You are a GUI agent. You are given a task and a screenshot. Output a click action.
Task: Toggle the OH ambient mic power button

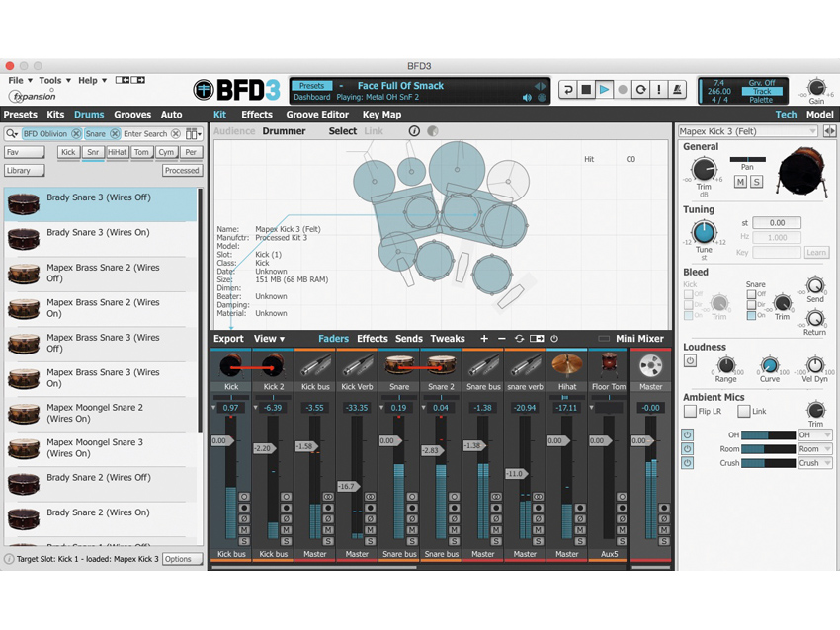click(688, 435)
